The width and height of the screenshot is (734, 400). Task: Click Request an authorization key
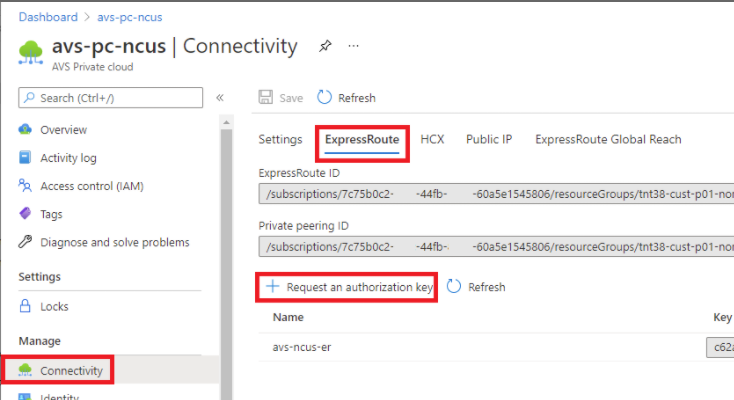point(348,287)
